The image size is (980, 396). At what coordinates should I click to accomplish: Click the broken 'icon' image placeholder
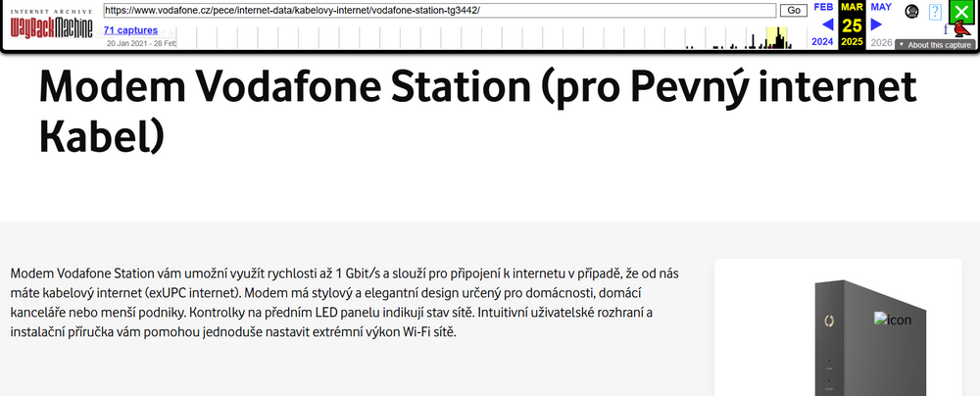click(893, 320)
